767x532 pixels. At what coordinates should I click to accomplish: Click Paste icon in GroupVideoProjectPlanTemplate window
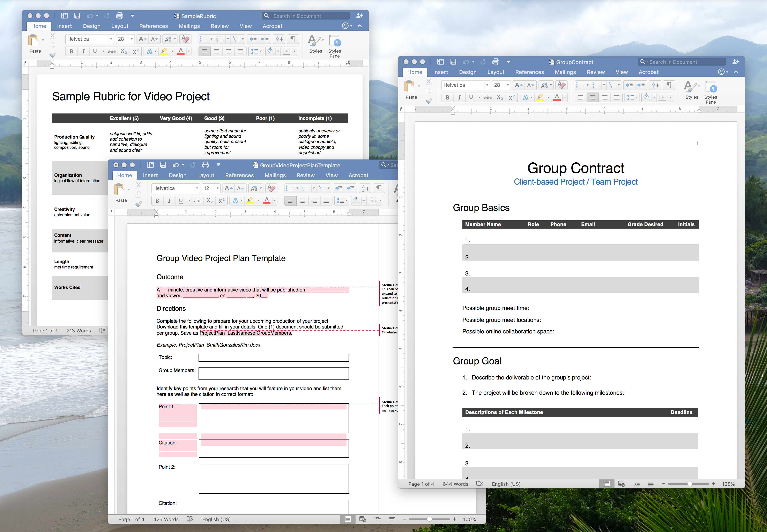pyautogui.click(x=119, y=189)
